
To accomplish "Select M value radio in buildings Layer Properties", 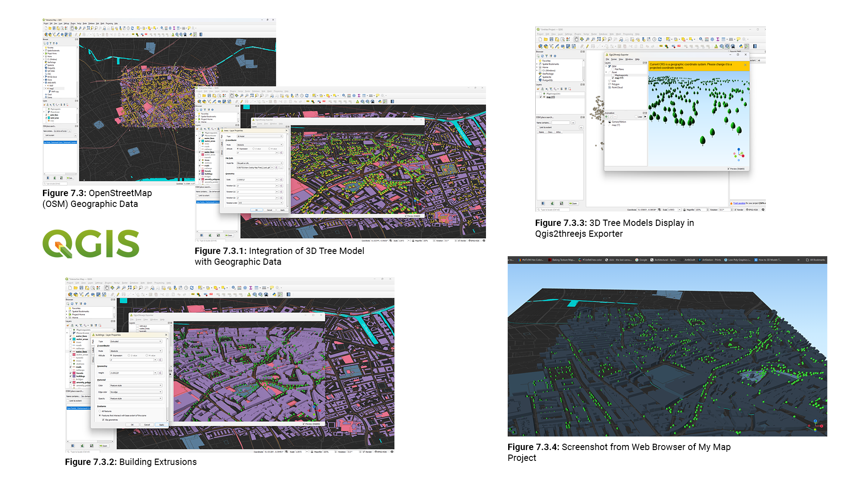I will (146, 355).
